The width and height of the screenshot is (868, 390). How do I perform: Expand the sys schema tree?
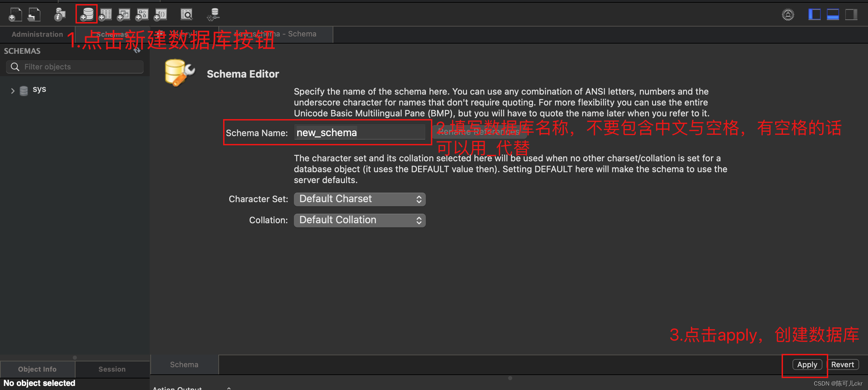pos(13,91)
